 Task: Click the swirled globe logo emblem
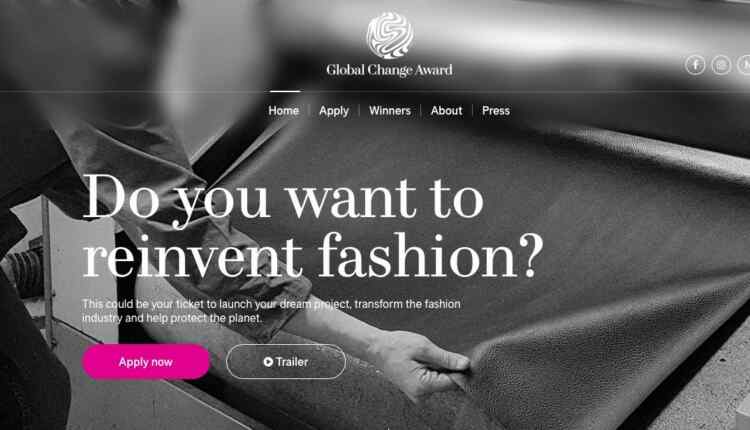[390, 35]
